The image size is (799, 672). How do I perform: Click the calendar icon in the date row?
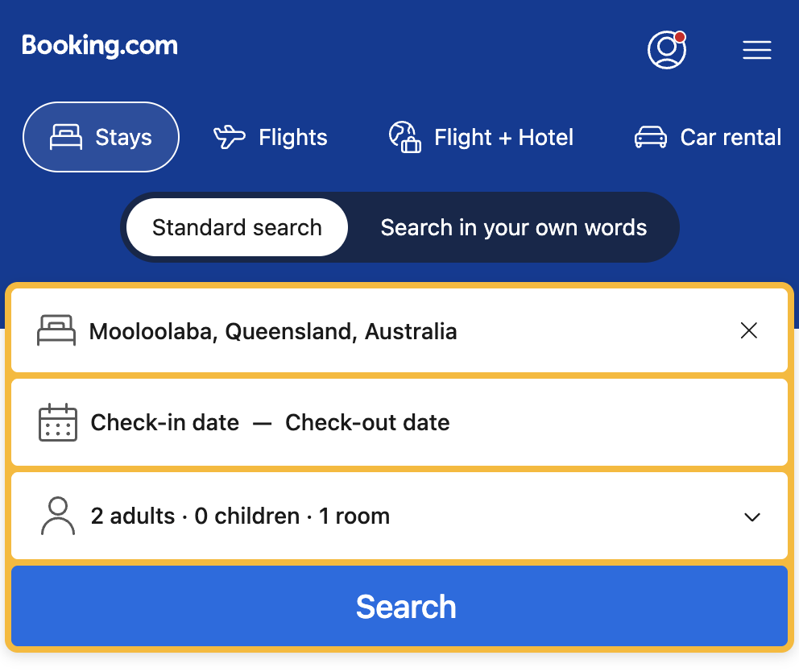(x=58, y=422)
